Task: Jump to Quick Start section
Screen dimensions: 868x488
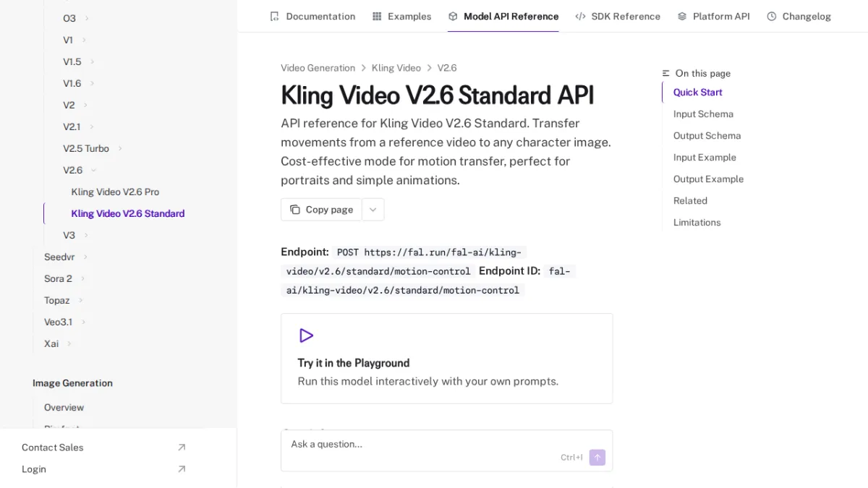Action: point(698,92)
